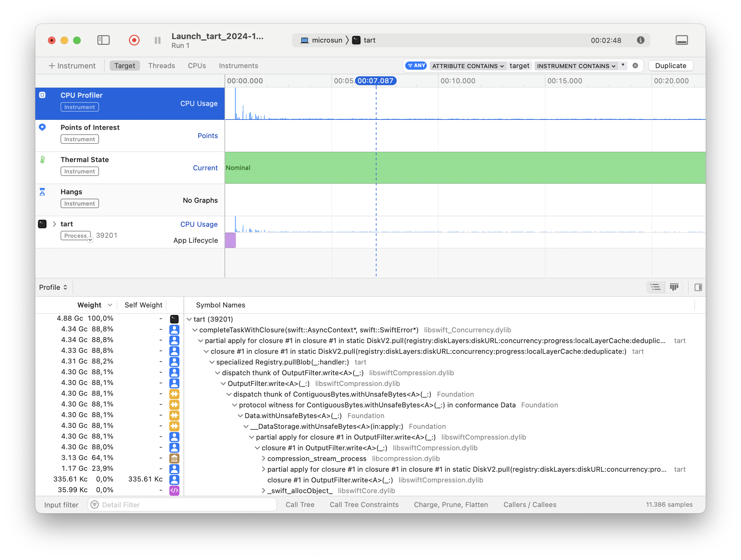
Task: Sort by the Self Weight column header
Action: click(x=143, y=305)
